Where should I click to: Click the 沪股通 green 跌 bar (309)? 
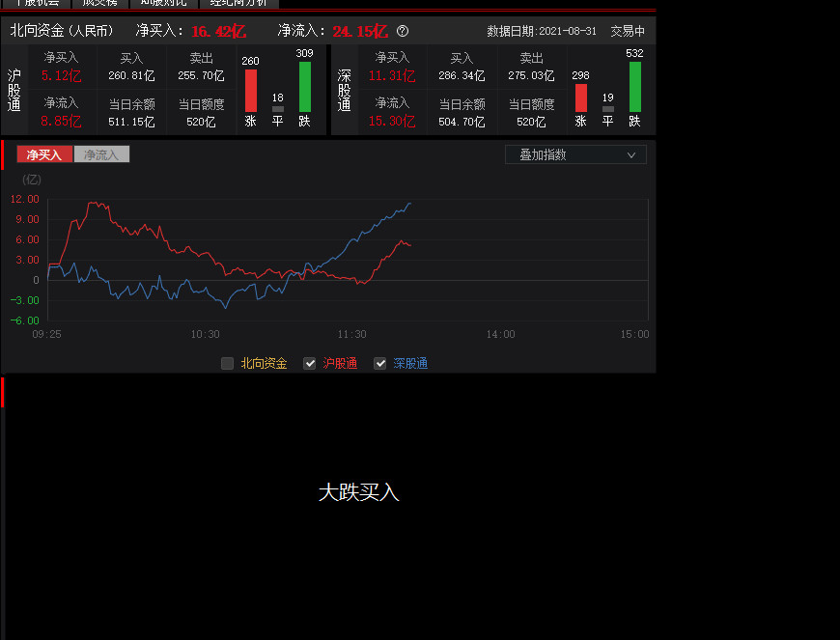305,87
